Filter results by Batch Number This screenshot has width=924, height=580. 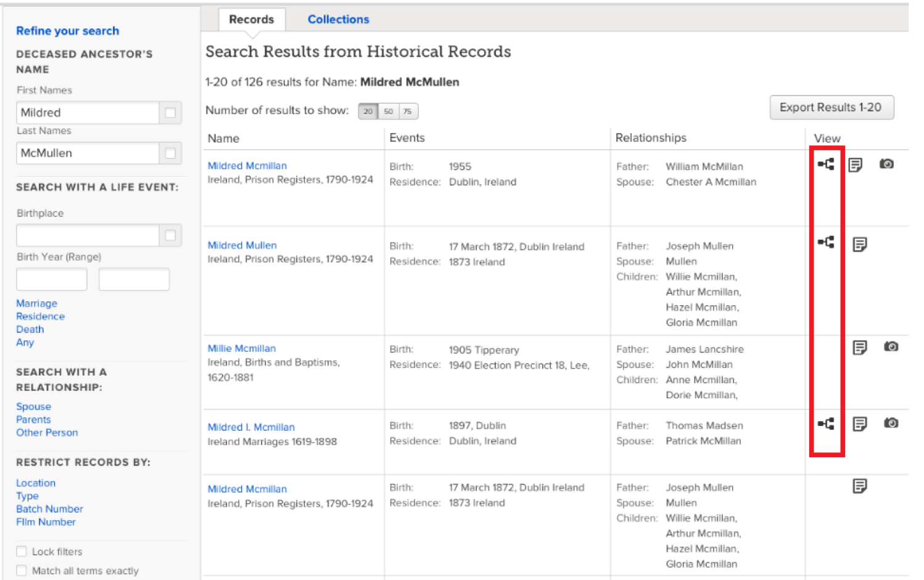(x=49, y=509)
